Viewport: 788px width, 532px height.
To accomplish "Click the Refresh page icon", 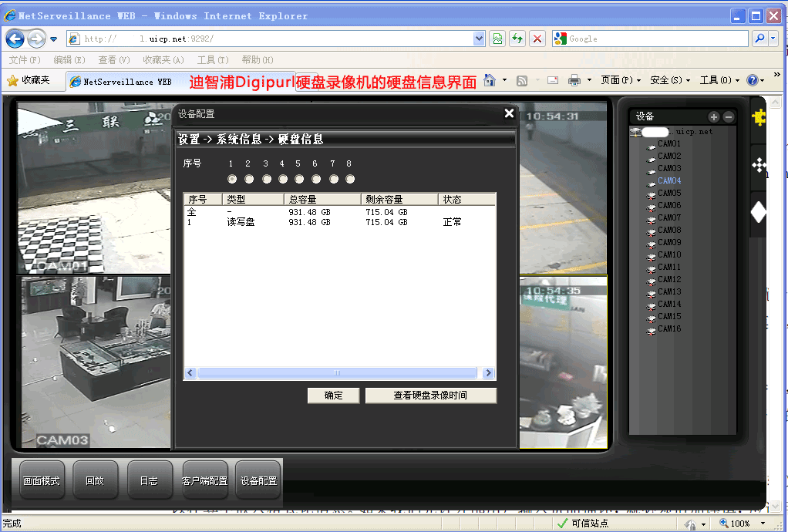I will click(517, 39).
